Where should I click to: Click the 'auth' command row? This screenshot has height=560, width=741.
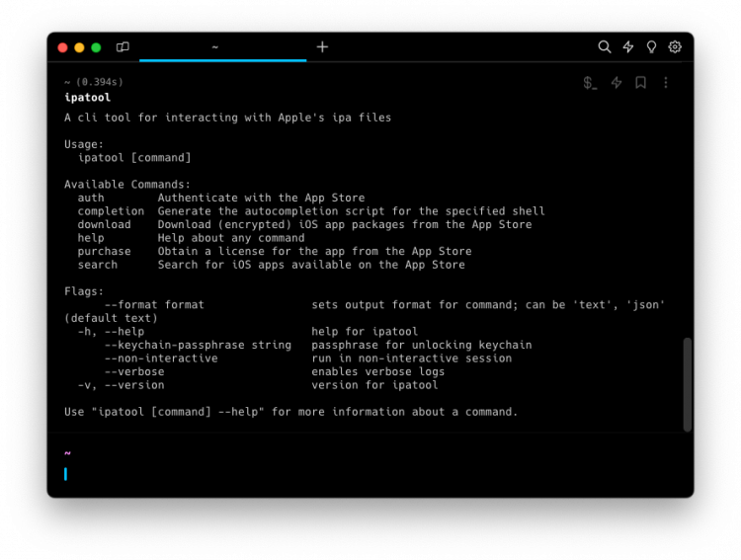point(221,198)
